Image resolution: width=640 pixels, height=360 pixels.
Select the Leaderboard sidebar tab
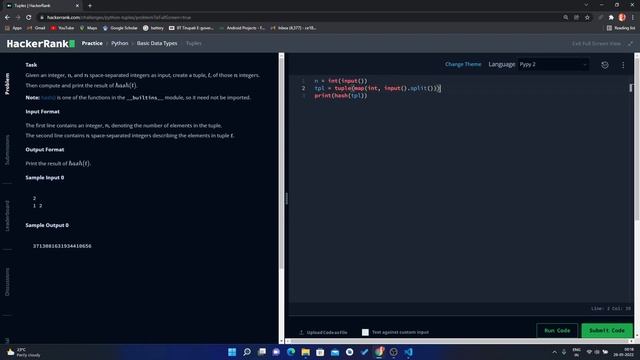point(7,216)
